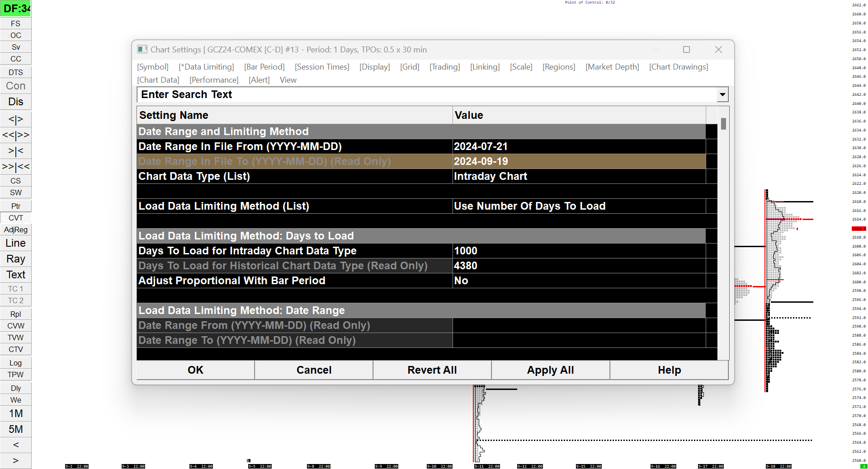Switch to the [Chart Data] tab

click(x=158, y=80)
